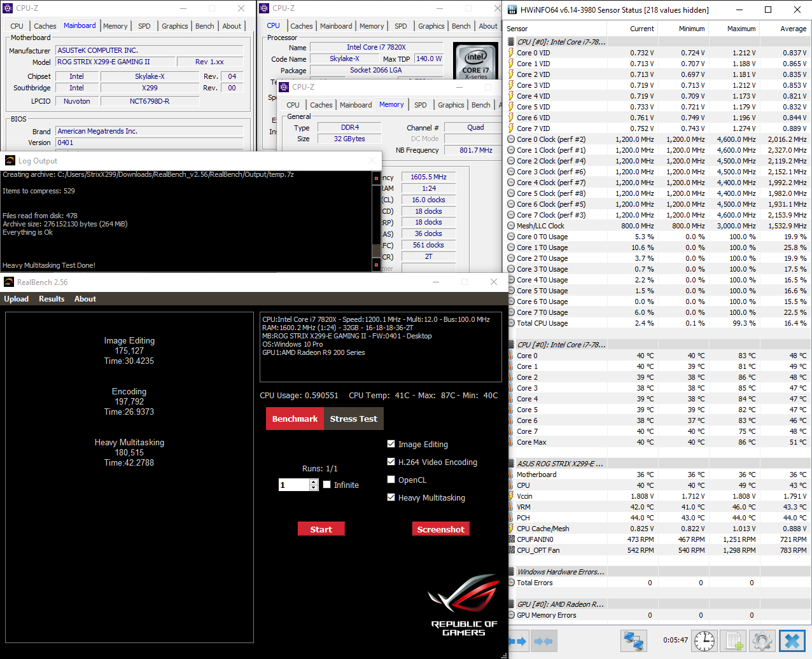
Task: Click the fan icon beside CPU_OPT Fan
Action: pyautogui.click(x=511, y=550)
